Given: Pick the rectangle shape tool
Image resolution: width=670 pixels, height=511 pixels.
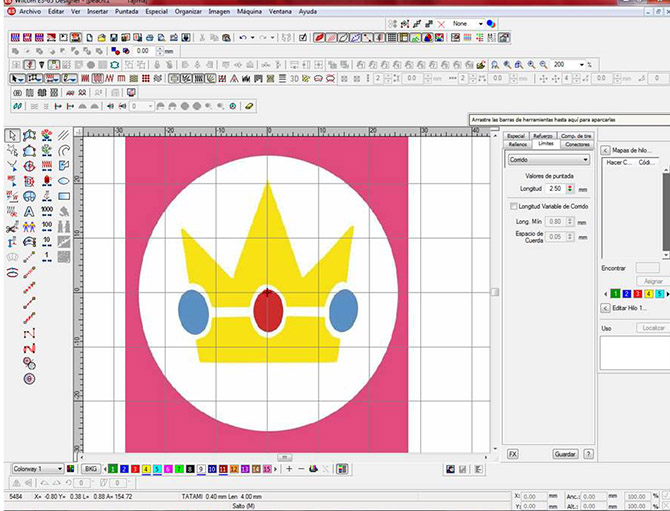Looking at the screenshot, I should click(64, 196).
